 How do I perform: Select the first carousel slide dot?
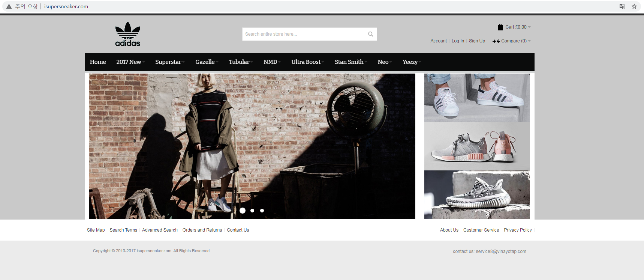(x=243, y=211)
